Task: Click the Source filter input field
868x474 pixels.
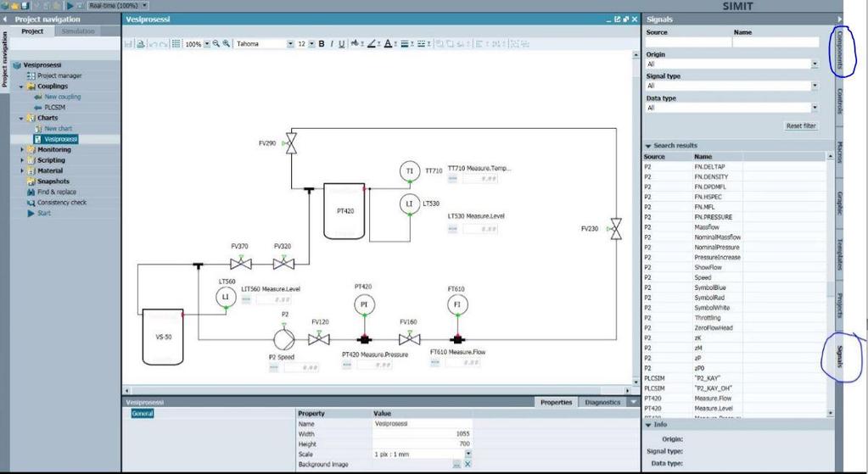Action: (688, 42)
